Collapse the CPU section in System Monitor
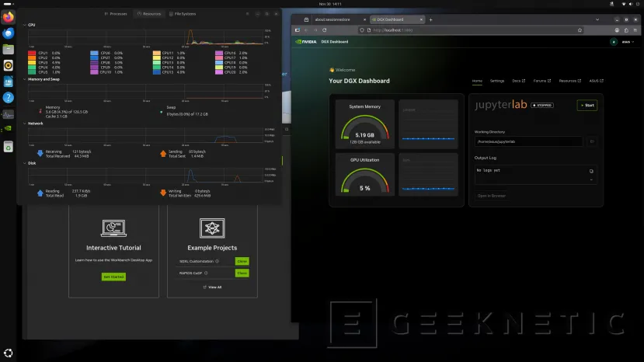This screenshot has height=362, width=644. (25, 25)
